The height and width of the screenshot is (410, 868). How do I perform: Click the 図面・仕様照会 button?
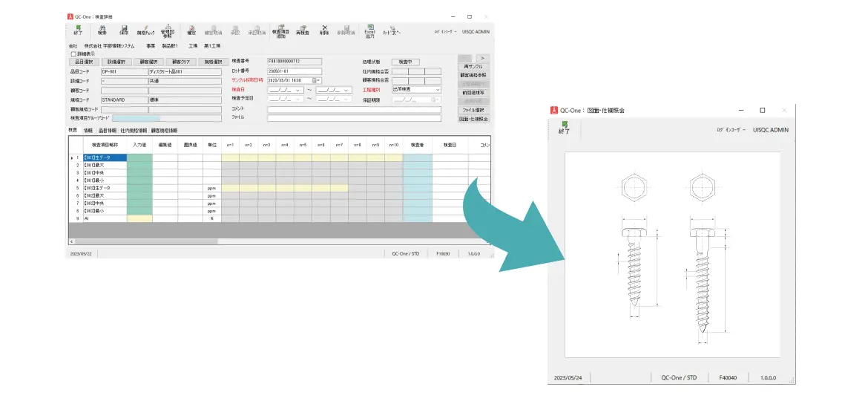tap(473, 118)
